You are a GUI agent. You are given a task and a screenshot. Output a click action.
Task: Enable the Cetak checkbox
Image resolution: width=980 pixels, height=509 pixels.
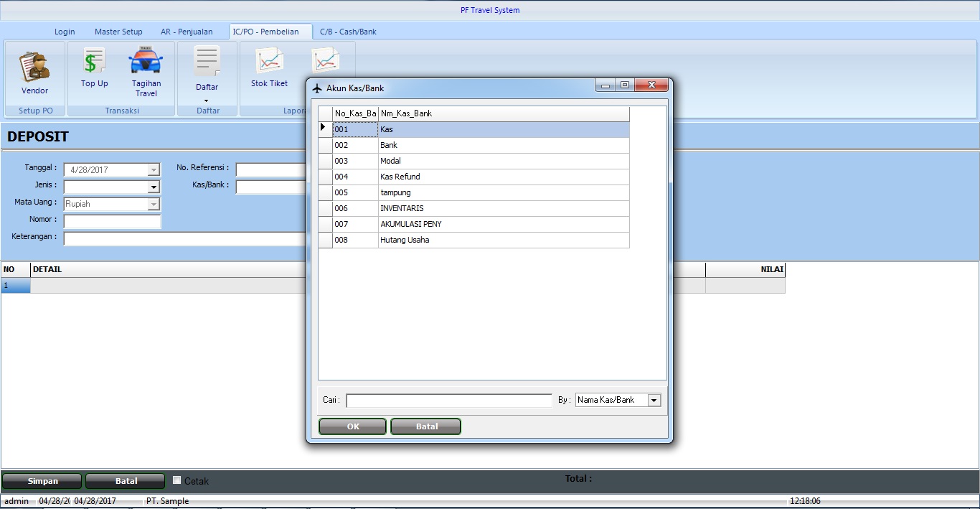pyautogui.click(x=177, y=480)
